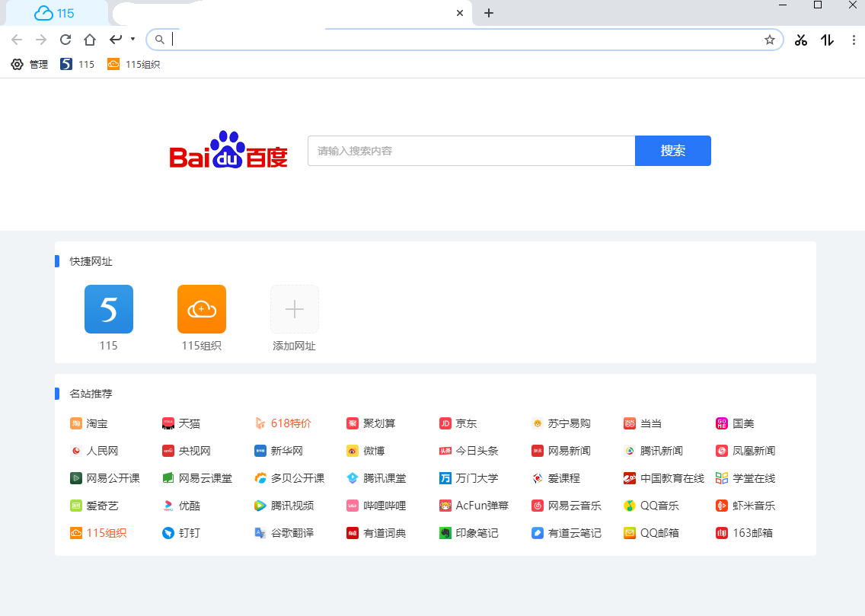Viewport: 865px width, 616px height.
Task: Open the 谷歌翻译 link
Action: (284, 533)
